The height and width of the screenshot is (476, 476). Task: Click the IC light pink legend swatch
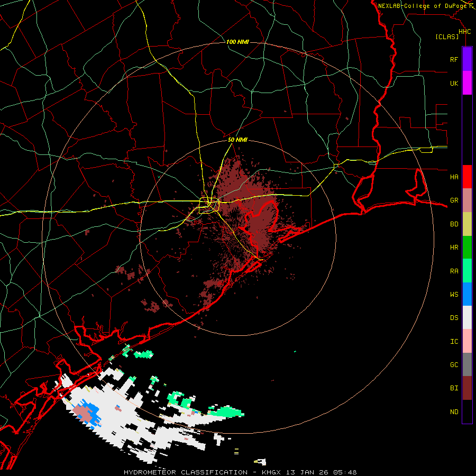(467, 341)
